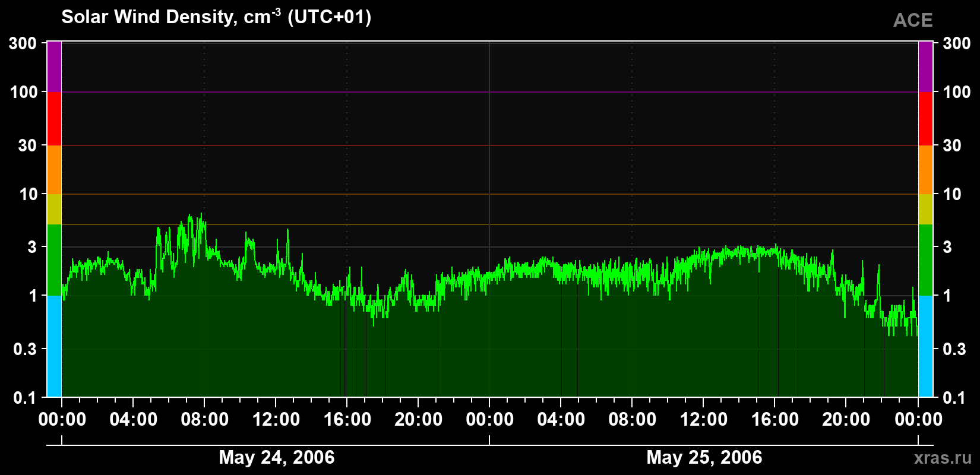The width and height of the screenshot is (980, 475).
Task: Click the orange color band on left scale
Action: tap(54, 170)
